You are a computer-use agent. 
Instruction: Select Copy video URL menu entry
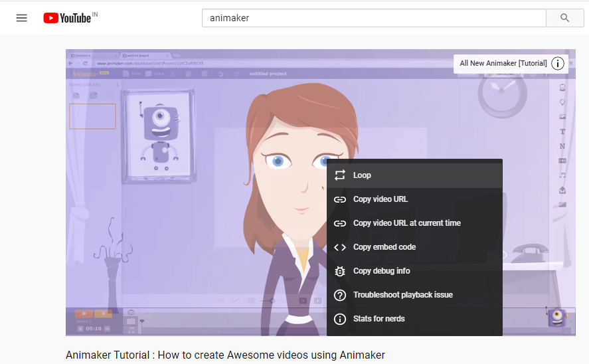[x=380, y=199]
